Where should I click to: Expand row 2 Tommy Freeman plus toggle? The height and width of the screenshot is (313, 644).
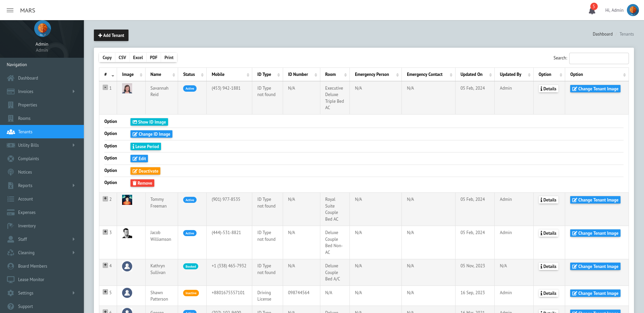pos(105,198)
